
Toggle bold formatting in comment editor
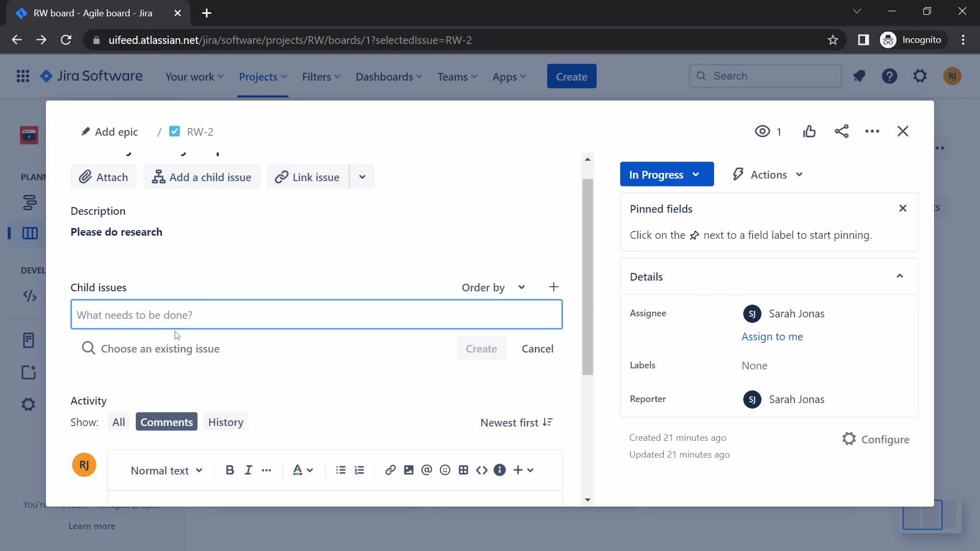point(230,470)
